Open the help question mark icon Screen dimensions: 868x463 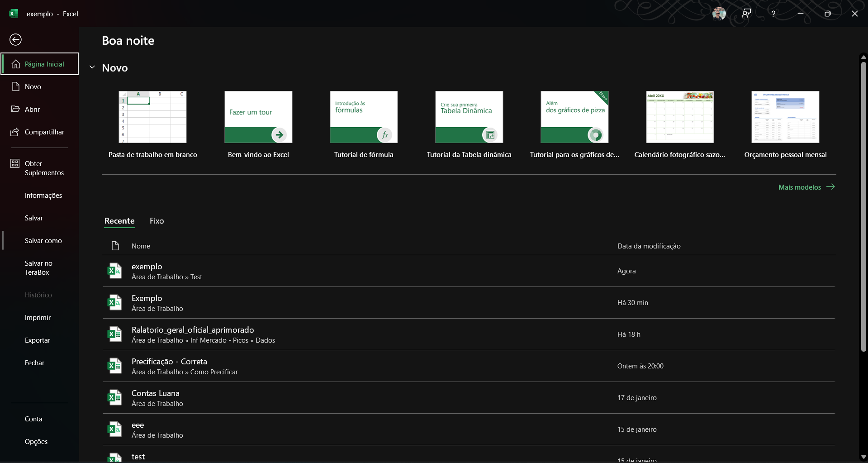[773, 14]
